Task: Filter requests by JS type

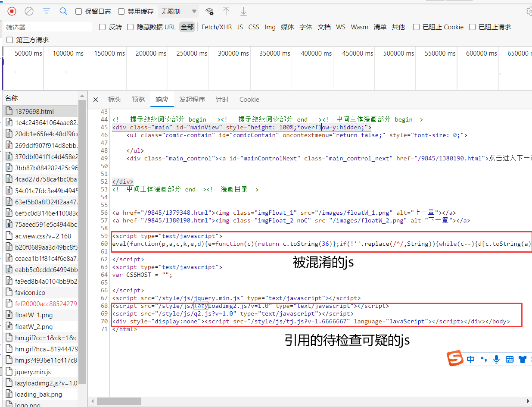Action: coord(240,27)
